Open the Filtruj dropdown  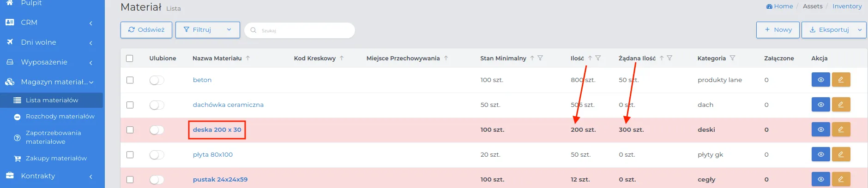pos(208,30)
